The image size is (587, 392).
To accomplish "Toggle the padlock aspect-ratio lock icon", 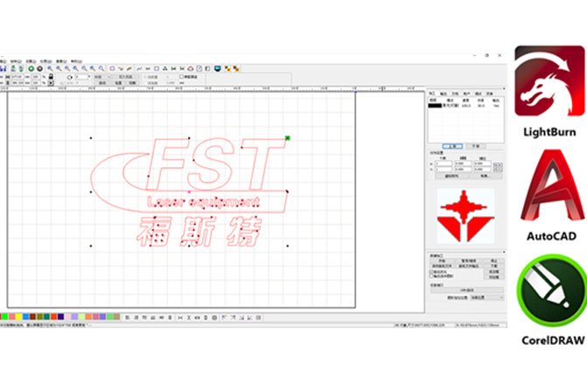I will [51, 76].
